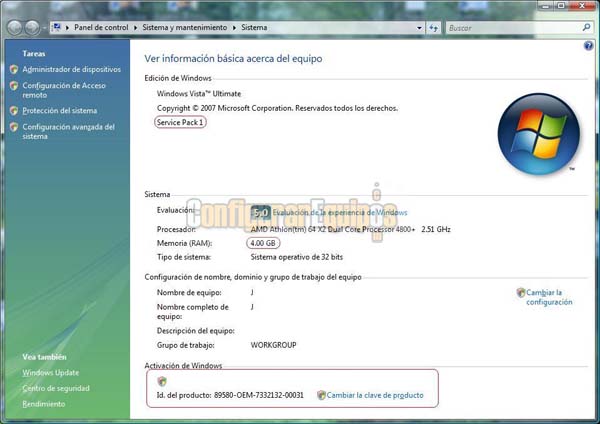The width and height of the screenshot is (600, 424).
Task: Click the WORKGROUP value
Action: [273, 345]
